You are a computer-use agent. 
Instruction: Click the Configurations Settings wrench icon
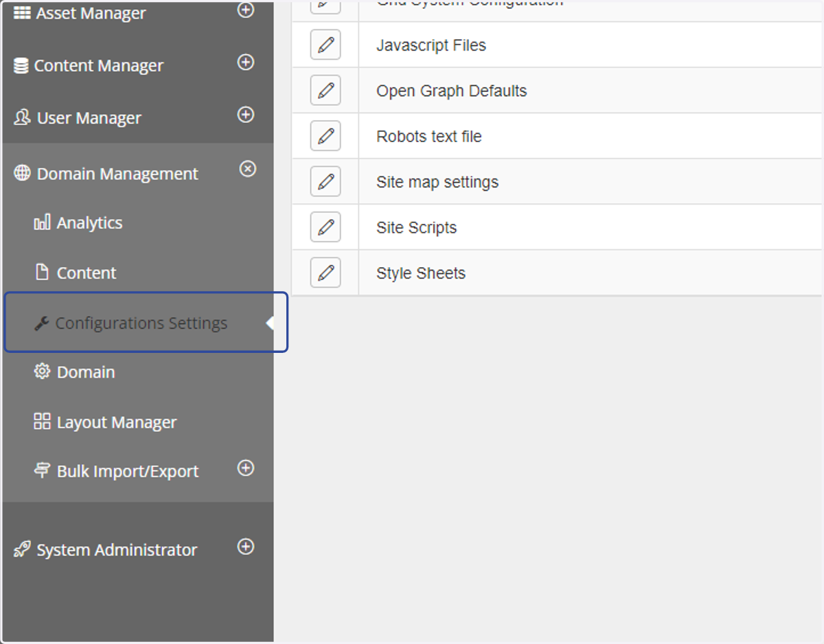(x=42, y=323)
